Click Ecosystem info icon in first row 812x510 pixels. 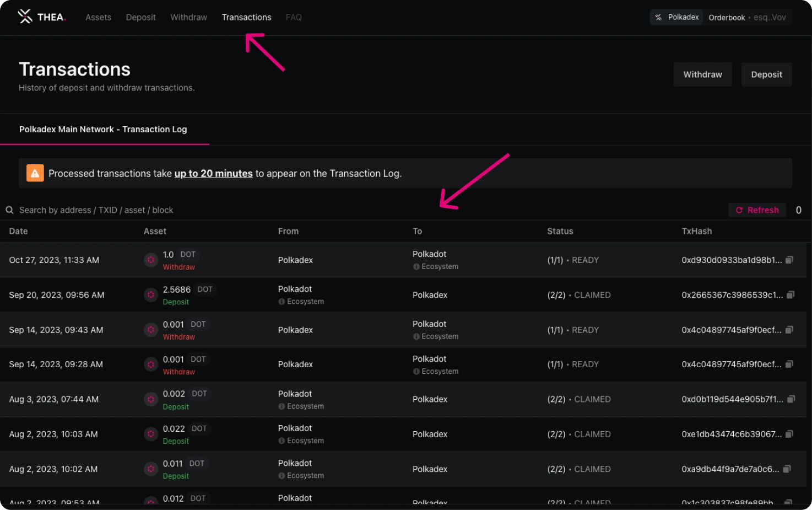click(x=416, y=267)
